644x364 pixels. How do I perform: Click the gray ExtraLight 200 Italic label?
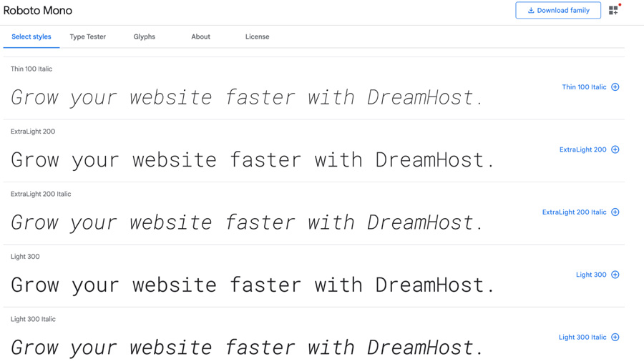(41, 194)
